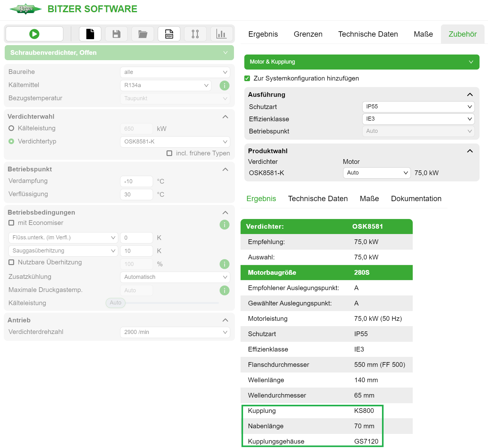Image resolution: width=488 pixels, height=448 pixels.
Task: Open the comparison tool
Action: coord(195,34)
